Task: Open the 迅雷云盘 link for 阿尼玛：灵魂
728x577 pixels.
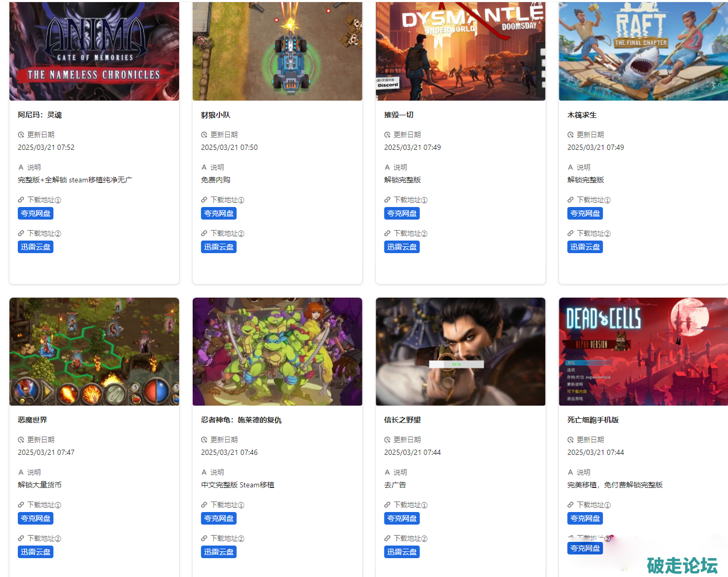Action: pyautogui.click(x=36, y=247)
